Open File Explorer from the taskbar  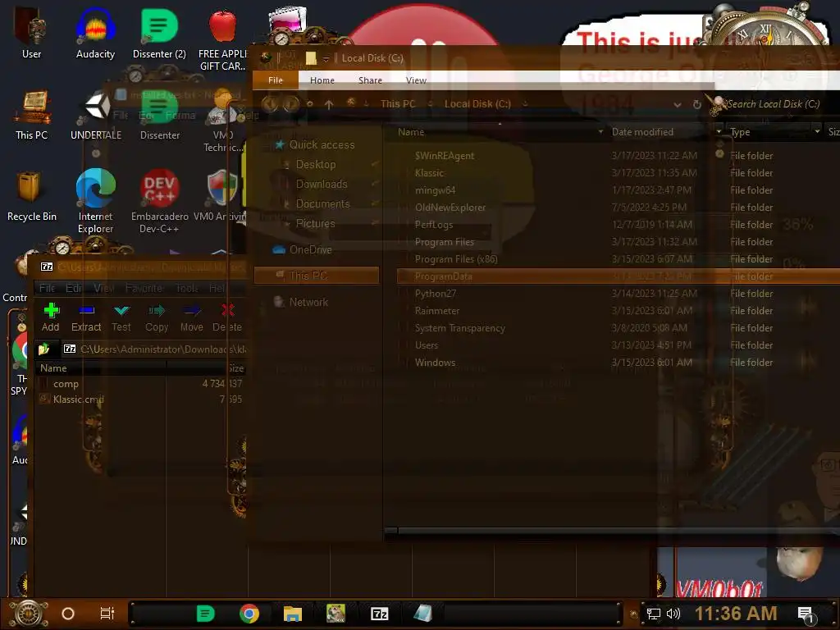point(293,614)
